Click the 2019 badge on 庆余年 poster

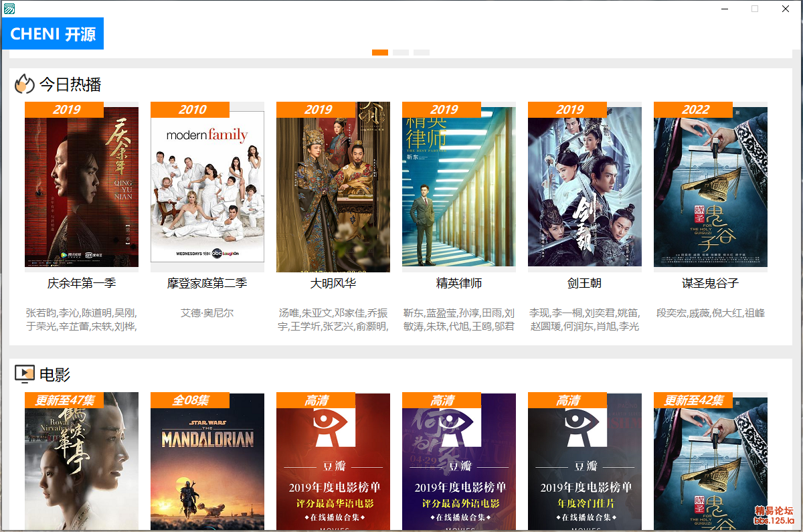[64, 110]
